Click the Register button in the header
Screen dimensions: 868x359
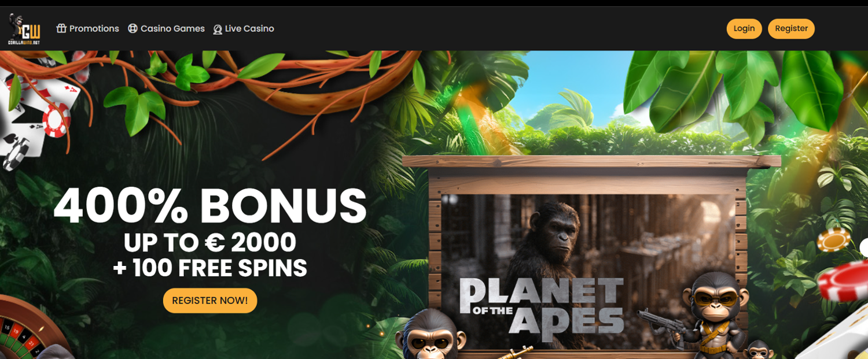click(791, 29)
